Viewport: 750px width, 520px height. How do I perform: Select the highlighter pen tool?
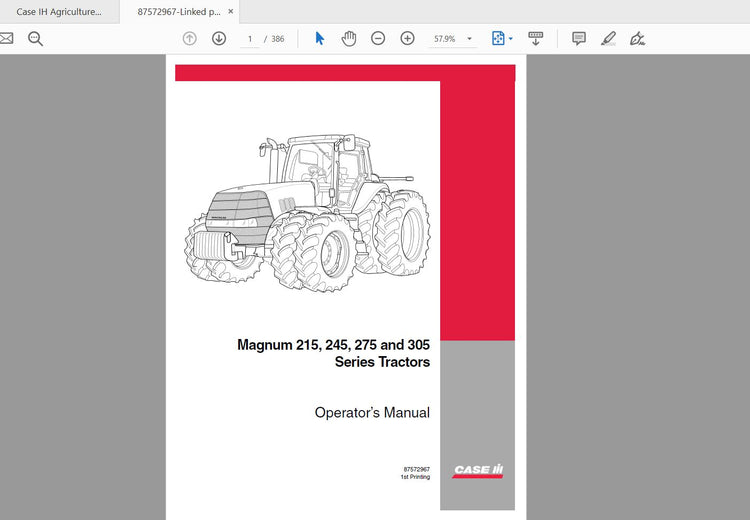608,38
